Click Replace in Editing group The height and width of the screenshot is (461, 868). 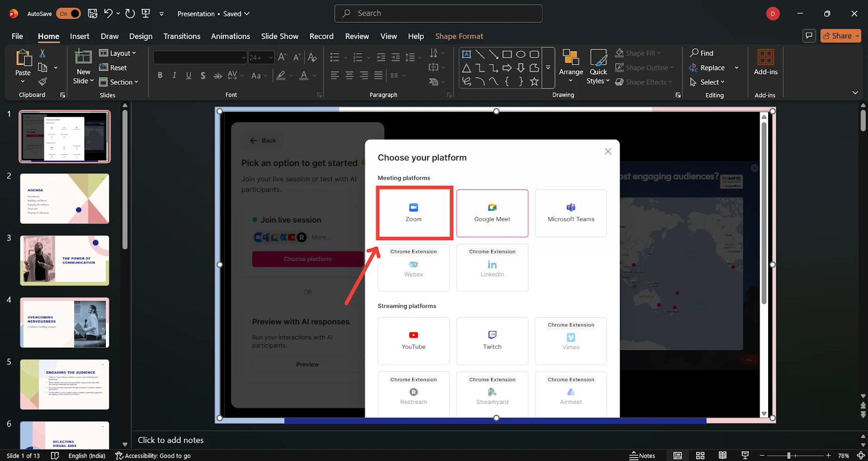707,68
